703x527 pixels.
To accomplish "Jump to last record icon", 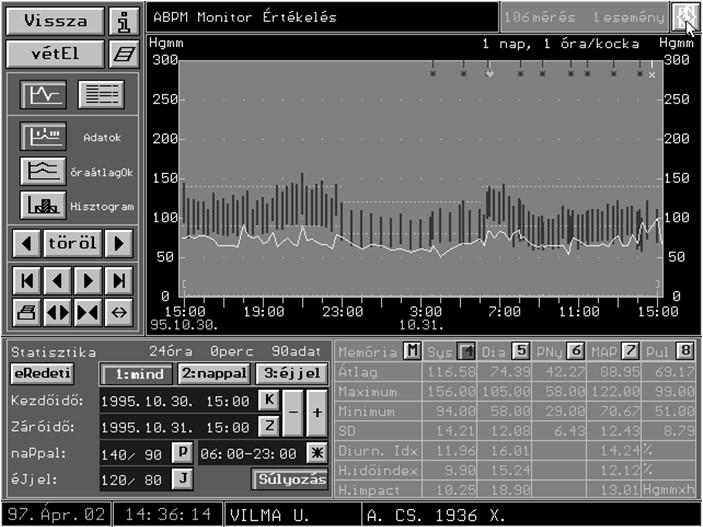I will pos(119,281).
